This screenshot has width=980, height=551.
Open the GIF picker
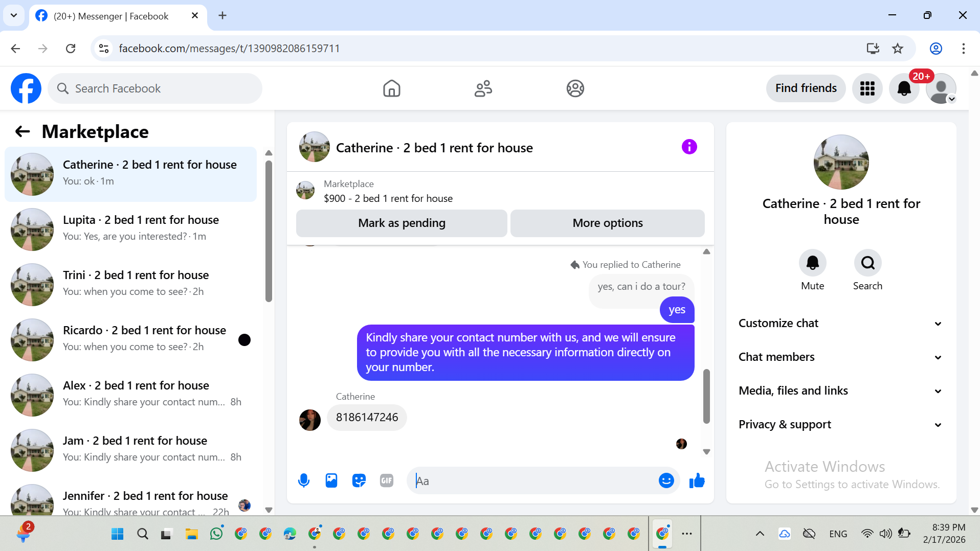coord(387,480)
